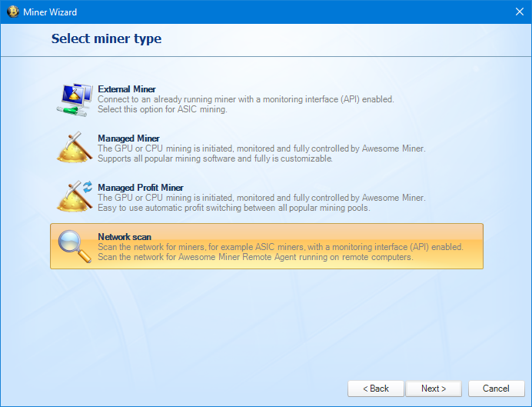
Task: Click 'Supports all popular mining software' line
Action: pyautogui.click(x=215, y=158)
